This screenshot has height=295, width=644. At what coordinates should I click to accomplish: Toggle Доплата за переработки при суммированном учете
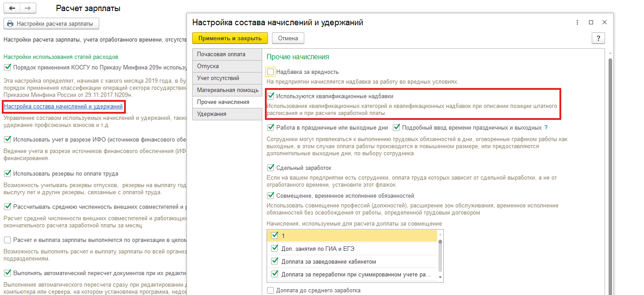(274, 274)
